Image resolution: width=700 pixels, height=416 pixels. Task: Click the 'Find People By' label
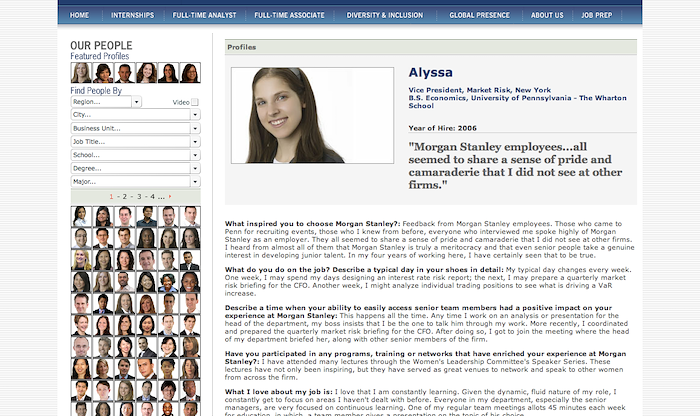click(96, 91)
